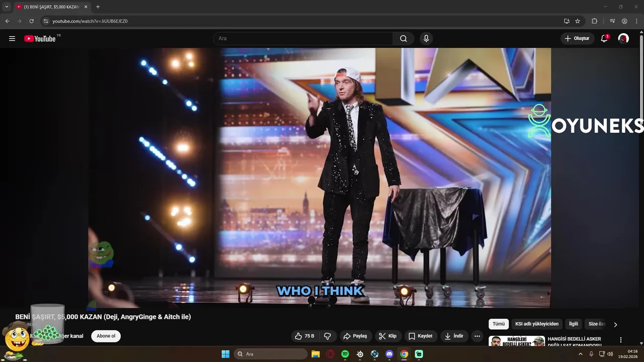644x362 pixels.
Task: Go to YouTube home via logo
Action: click(x=40, y=39)
